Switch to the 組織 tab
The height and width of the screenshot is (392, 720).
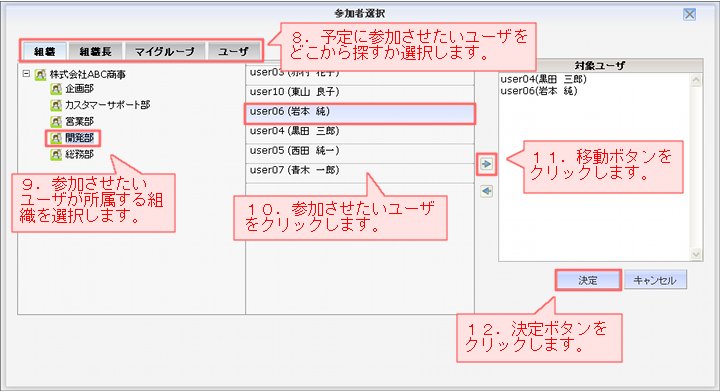tap(45, 51)
